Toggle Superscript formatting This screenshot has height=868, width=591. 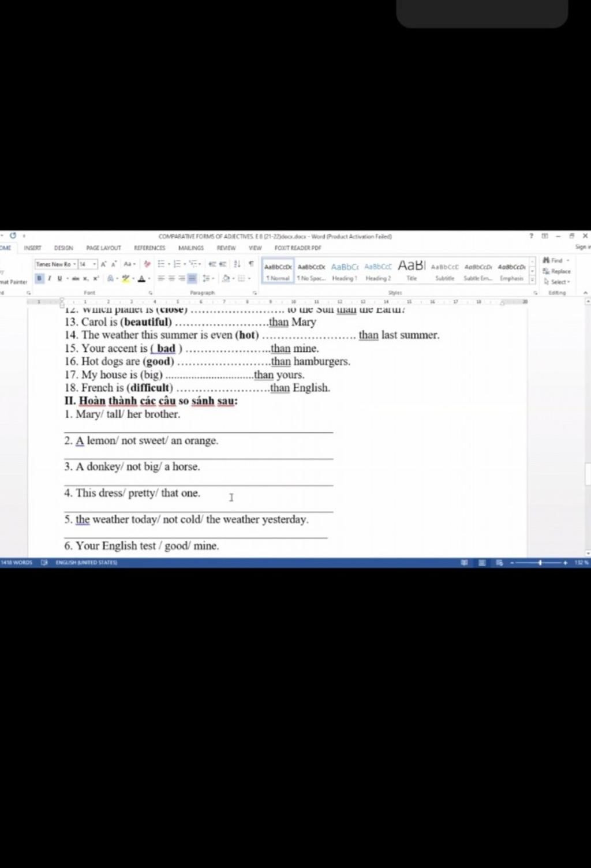96,278
